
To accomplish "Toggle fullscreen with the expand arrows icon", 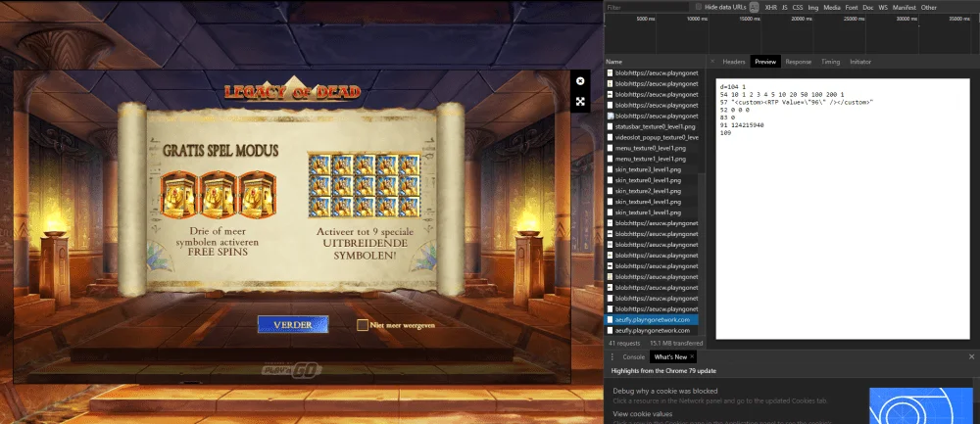I will [x=580, y=101].
